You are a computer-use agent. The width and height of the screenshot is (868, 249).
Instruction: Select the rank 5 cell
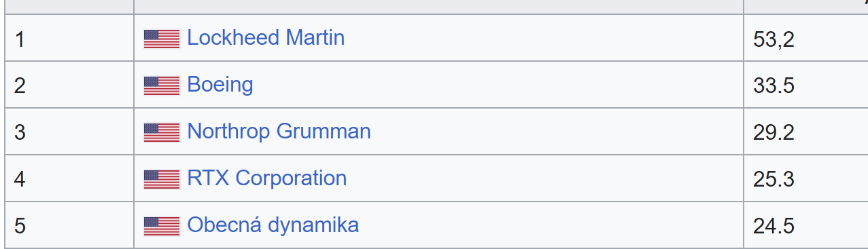(x=69, y=225)
